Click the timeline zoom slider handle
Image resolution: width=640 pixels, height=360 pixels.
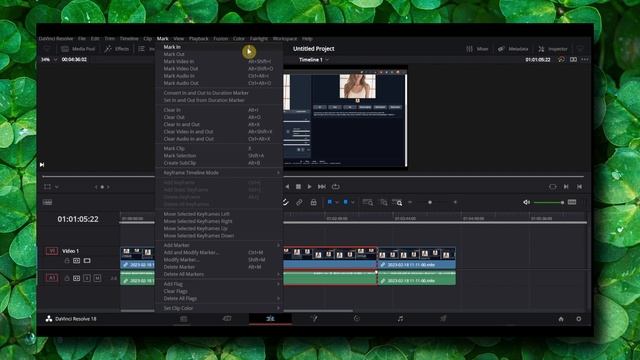pyautogui.click(x=430, y=202)
